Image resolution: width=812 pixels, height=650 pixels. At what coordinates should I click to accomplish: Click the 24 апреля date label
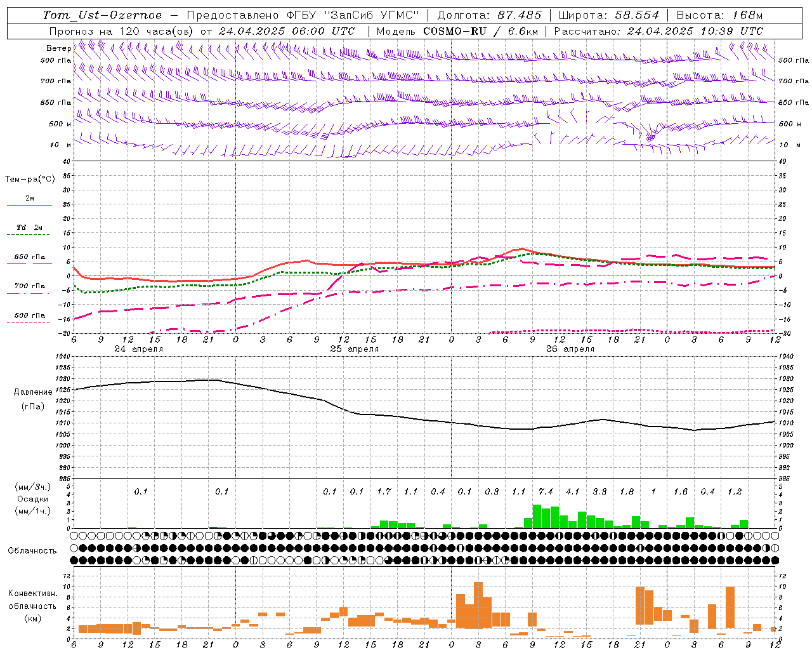tap(139, 349)
